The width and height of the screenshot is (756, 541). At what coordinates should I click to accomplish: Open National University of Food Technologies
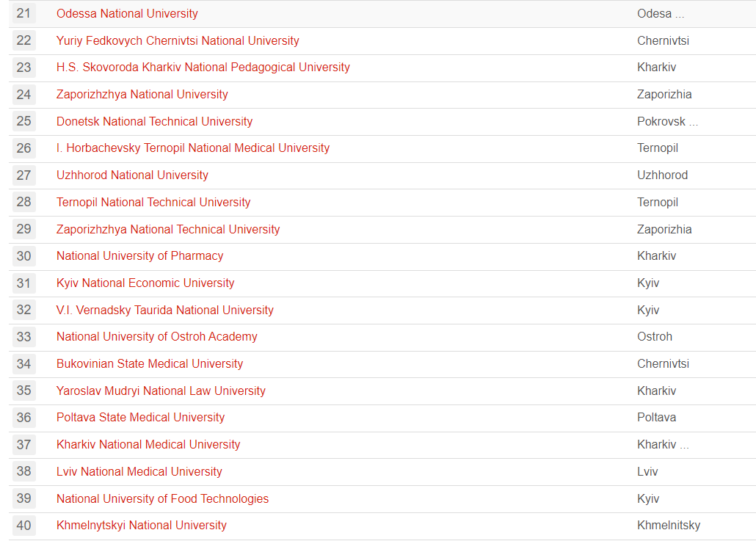point(162,499)
